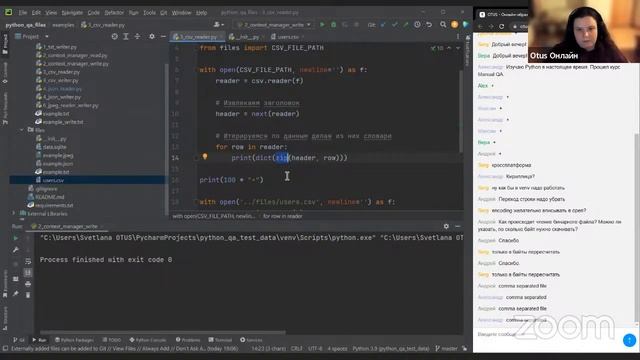Open the Git tool window button
The height and width of the screenshot is (360, 640).
(x=19, y=340)
